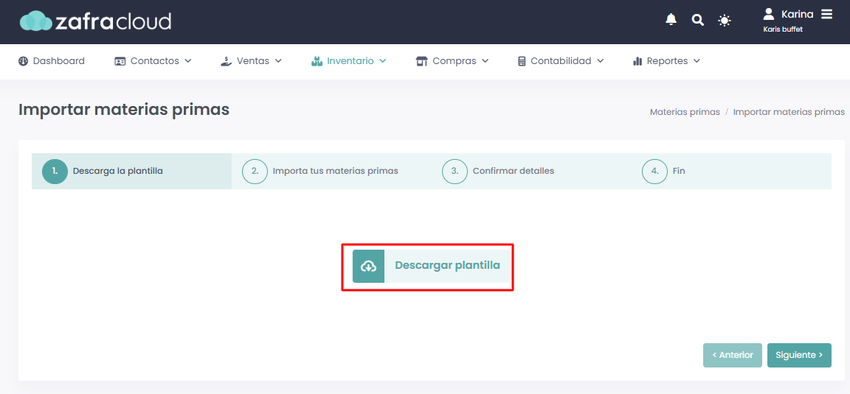Viewport: 850px width, 394px height.
Task: Toggle light mode with the sun icon
Action: point(724,21)
